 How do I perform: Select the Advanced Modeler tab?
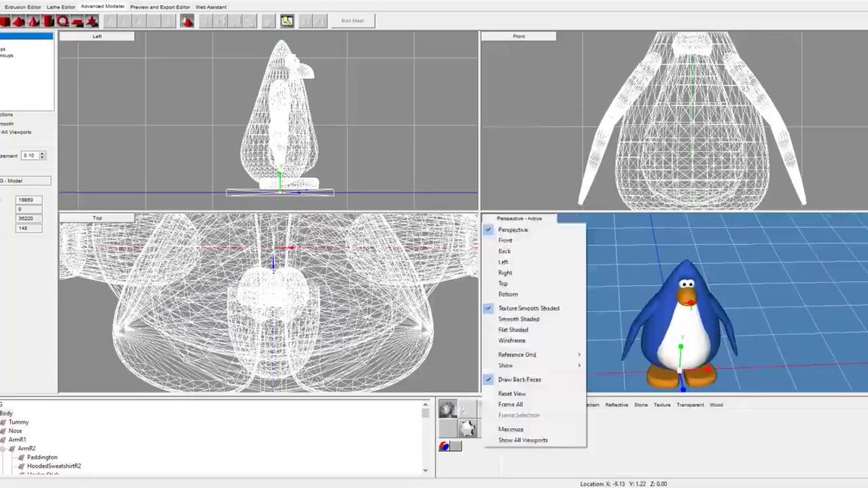[103, 7]
